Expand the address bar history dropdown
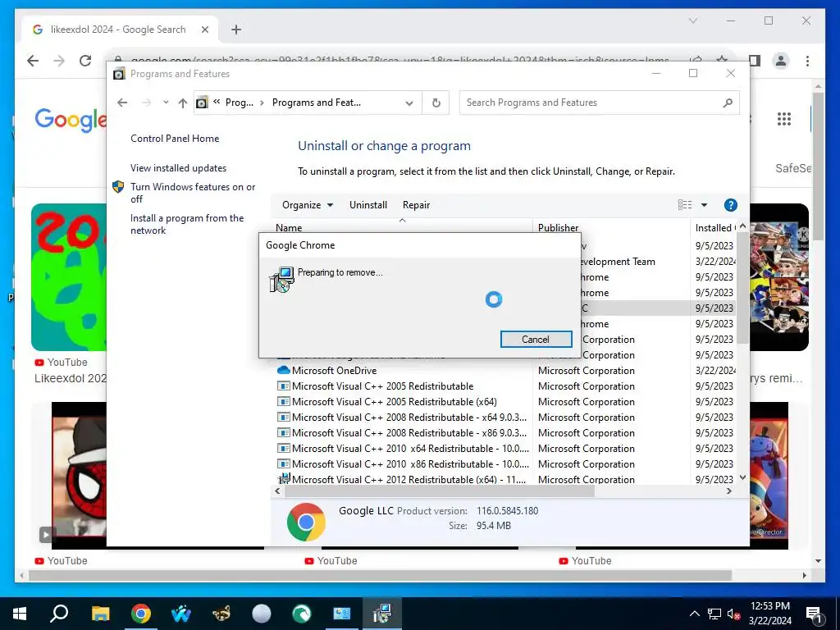This screenshot has width=840, height=630. 409,103
